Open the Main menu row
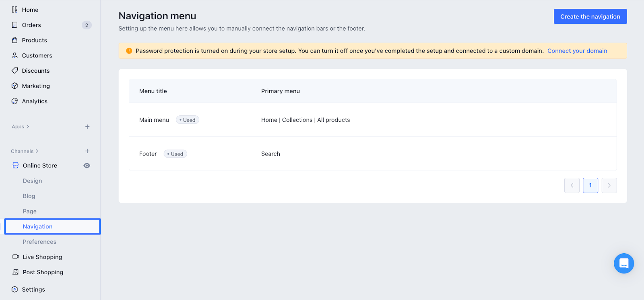Image resolution: width=644 pixels, height=300 pixels. point(154,120)
